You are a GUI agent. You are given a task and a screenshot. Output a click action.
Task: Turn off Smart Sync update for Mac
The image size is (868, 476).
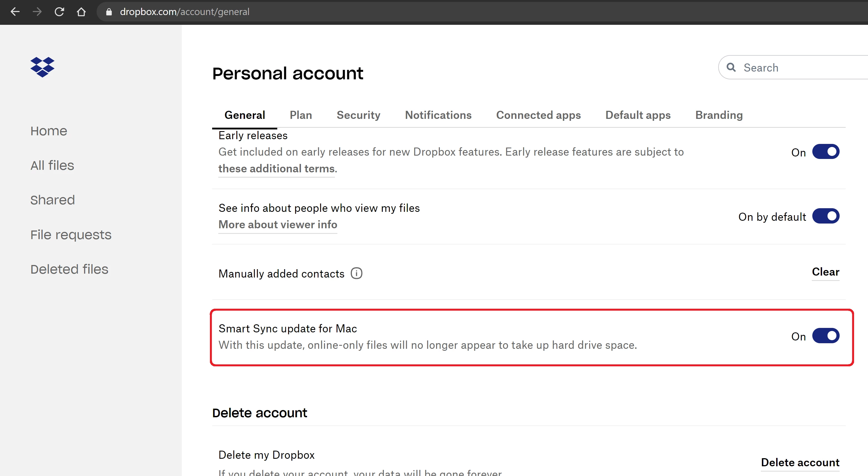point(825,335)
